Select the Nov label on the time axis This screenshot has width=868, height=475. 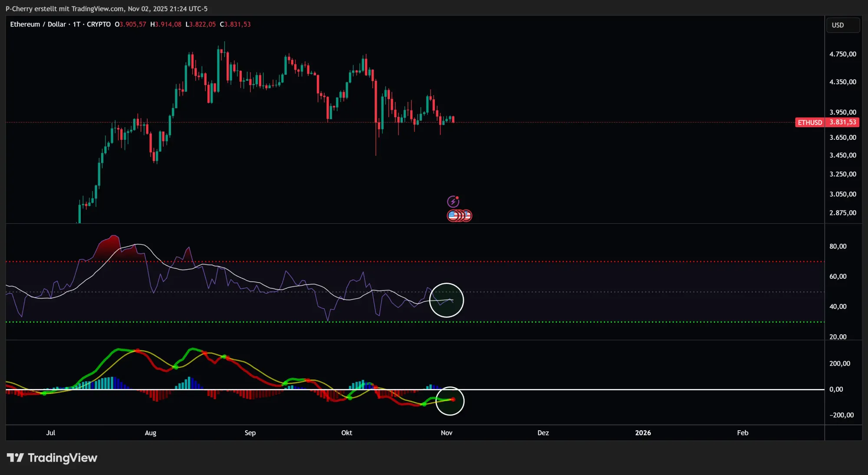(447, 433)
